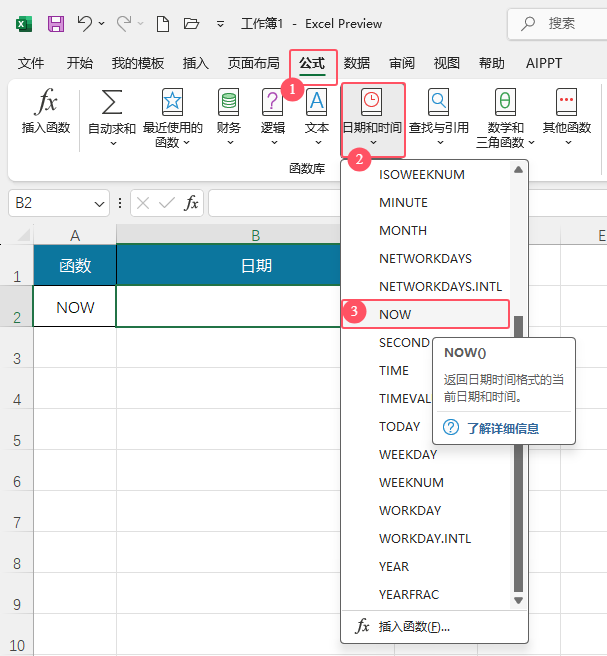This screenshot has width=607, height=656.
Task: Expand the Name Box dropdown arrow
Action: (x=99, y=204)
